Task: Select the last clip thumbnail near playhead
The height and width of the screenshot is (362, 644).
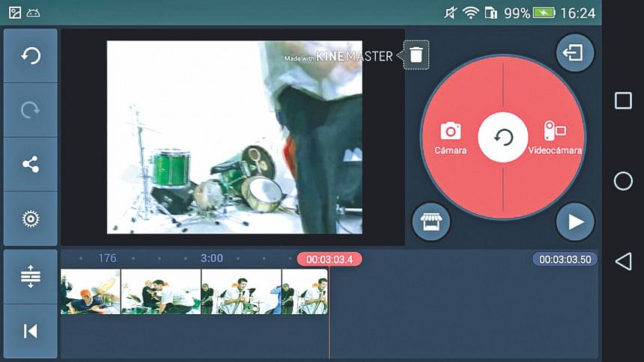Action: (305, 292)
